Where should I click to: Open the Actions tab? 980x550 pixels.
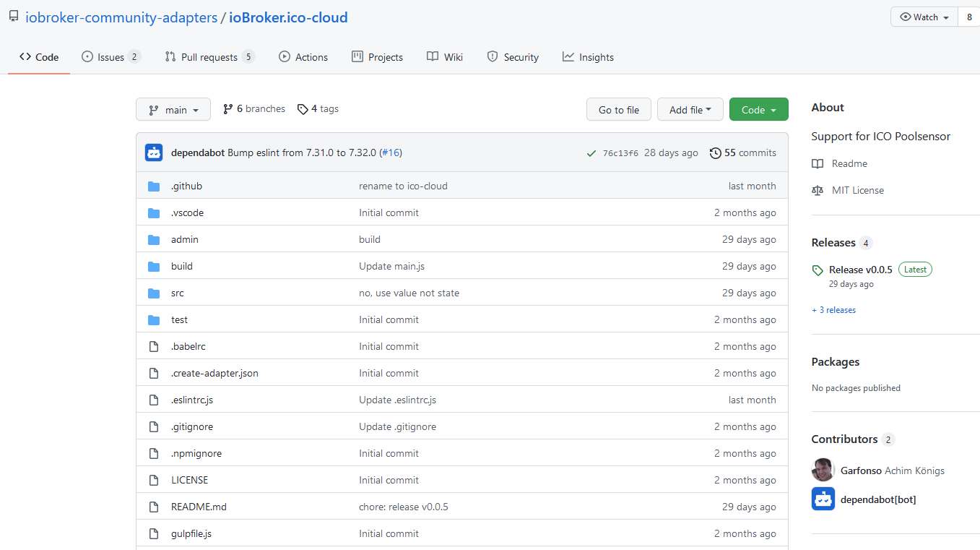tap(303, 57)
